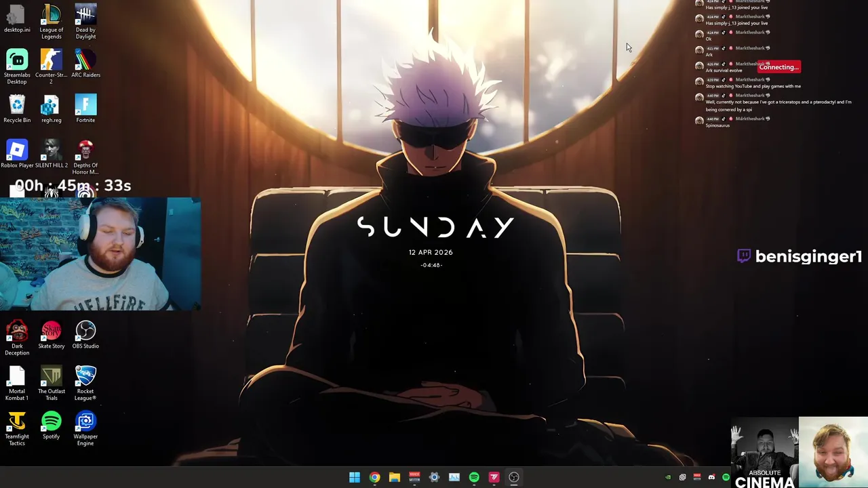Click the OBS Studio desktop shortcut
The image size is (868, 488).
tap(85, 335)
